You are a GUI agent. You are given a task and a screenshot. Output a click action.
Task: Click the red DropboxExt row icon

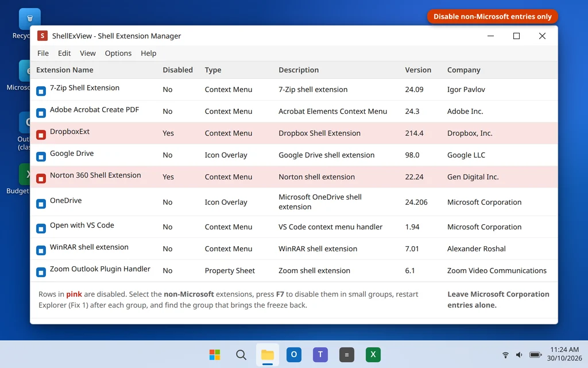point(41,135)
